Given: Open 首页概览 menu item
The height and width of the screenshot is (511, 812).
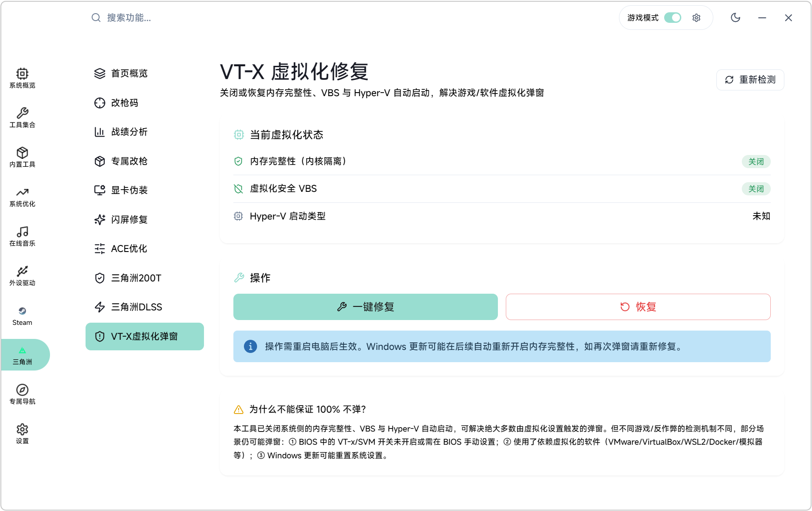Looking at the screenshot, I should tap(145, 73).
